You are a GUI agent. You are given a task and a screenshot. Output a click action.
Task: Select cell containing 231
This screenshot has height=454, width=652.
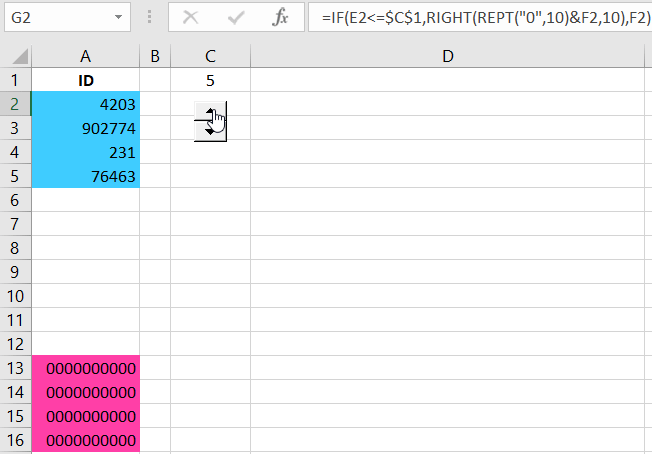point(86,152)
